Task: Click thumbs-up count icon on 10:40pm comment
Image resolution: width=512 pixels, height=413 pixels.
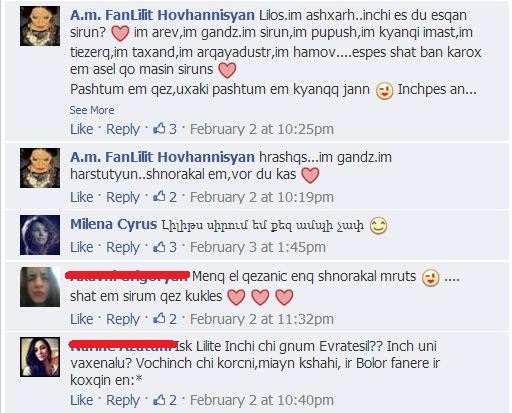Action: pyautogui.click(x=159, y=400)
